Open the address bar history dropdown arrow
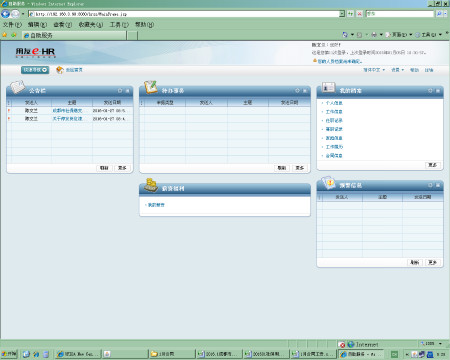Image resolution: width=450 pixels, height=360 pixels. 342,14
